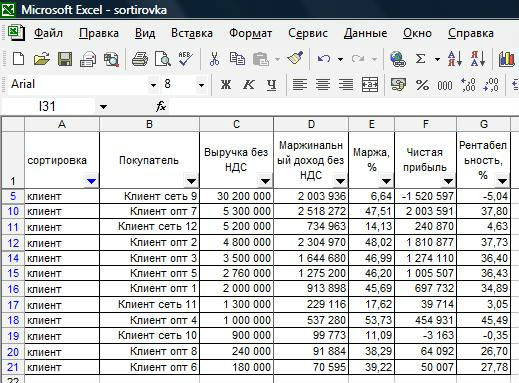Open the Покупатель column filter dropdown

(191, 181)
